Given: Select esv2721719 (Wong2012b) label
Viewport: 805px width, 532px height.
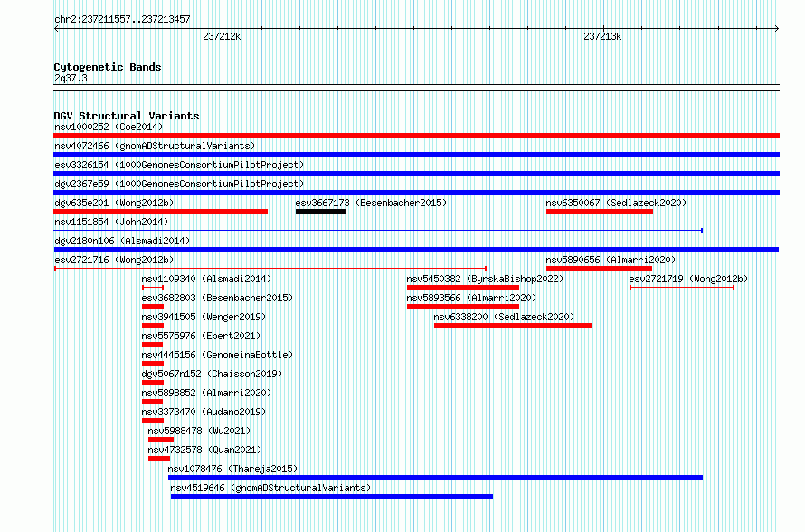Looking at the screenshot, I should tap(688, 279).
